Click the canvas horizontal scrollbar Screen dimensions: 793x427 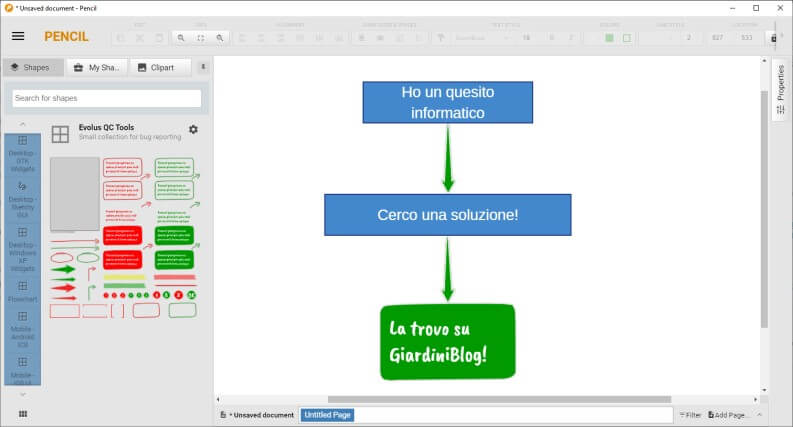(499, 399)
